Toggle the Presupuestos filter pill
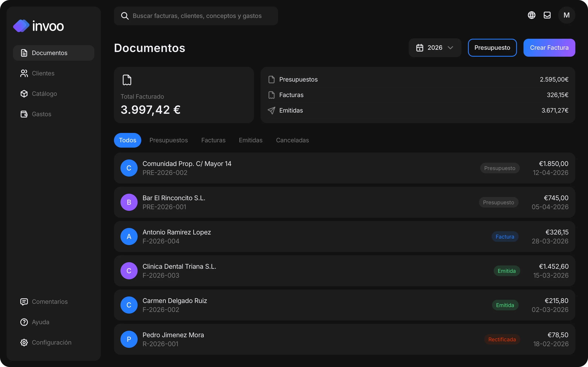The height and width of the screenshot is (367, 588). [169, 140]
